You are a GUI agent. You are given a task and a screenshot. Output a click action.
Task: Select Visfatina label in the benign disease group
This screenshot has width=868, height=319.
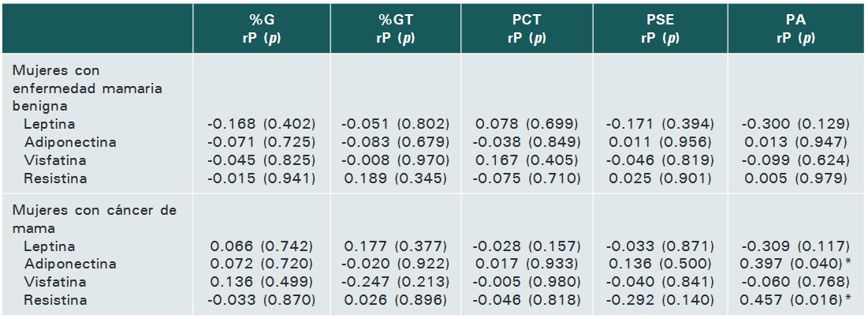(55, 160)
